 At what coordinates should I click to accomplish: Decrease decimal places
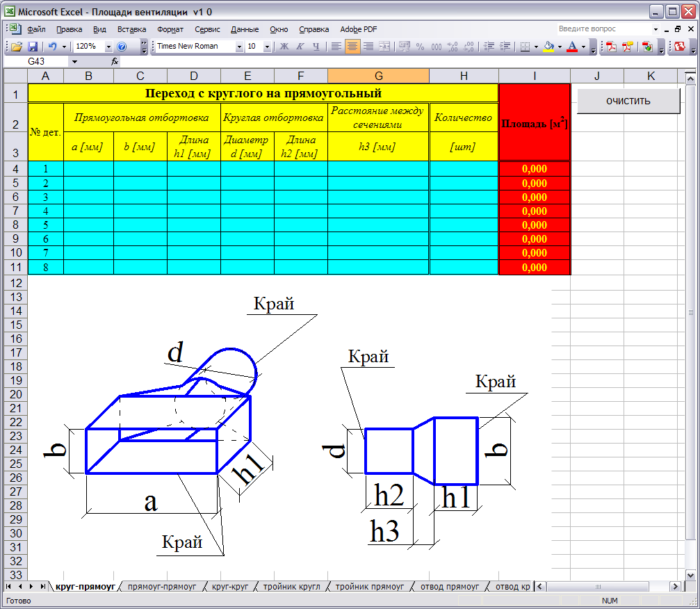(x=469, y=47)
